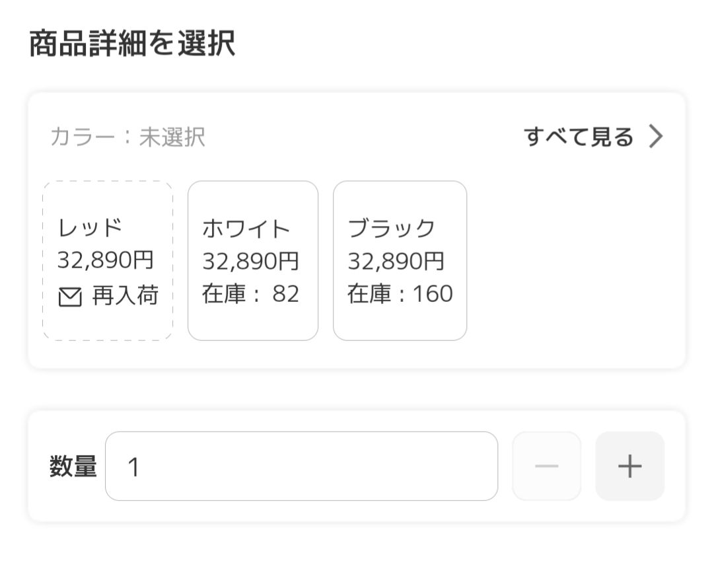
Task: Click the 32,890円 price under レッド
Action: (x=106, y=260)
